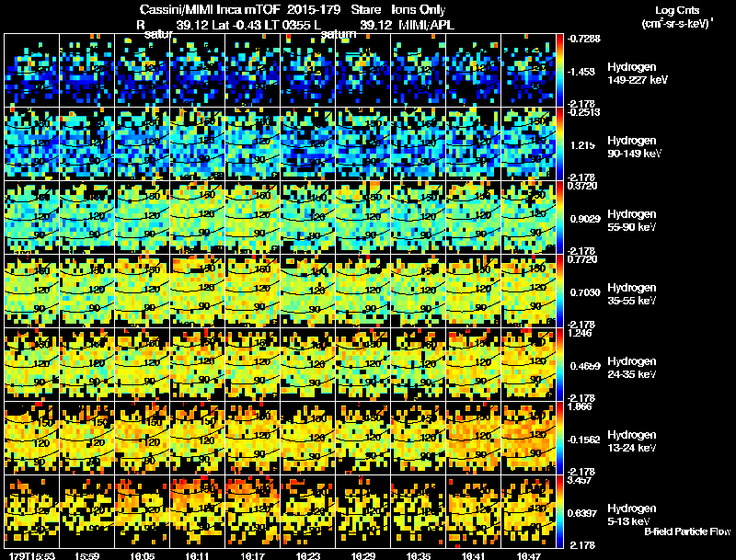Image resolution: width=736 pixels, height=560 pixels.
Task: Select the 35-55 keV image panel at 16:35
Action: point(419,291)
